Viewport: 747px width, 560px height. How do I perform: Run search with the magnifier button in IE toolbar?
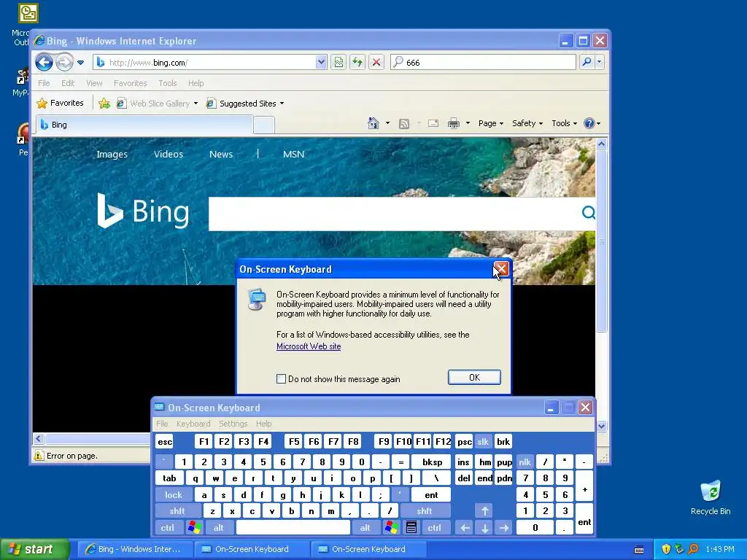[587, 62]
